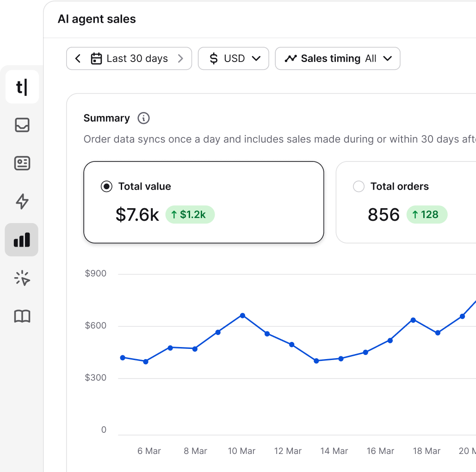The image size is (476, 472).
Task: Click the cursor-click tracking icon in sidebar
Action: [22, 278]
